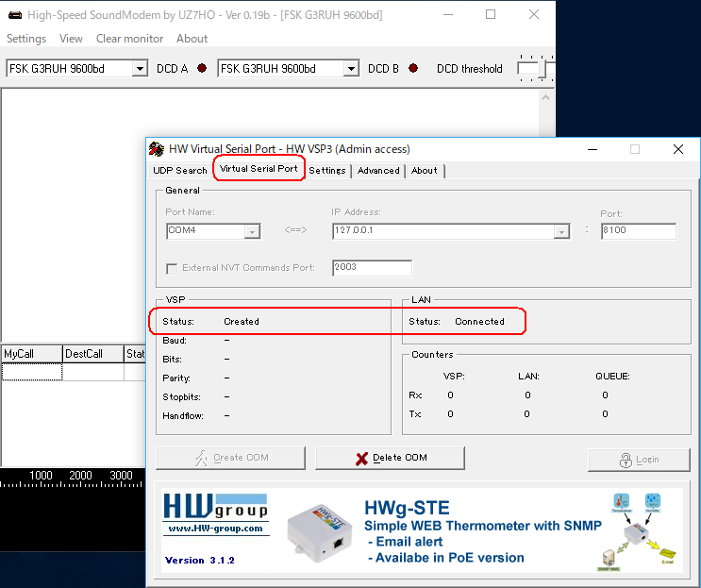Click the HW group logo
Image resolution: width=701 pixels, height=588 pixels.
(215, 507)
